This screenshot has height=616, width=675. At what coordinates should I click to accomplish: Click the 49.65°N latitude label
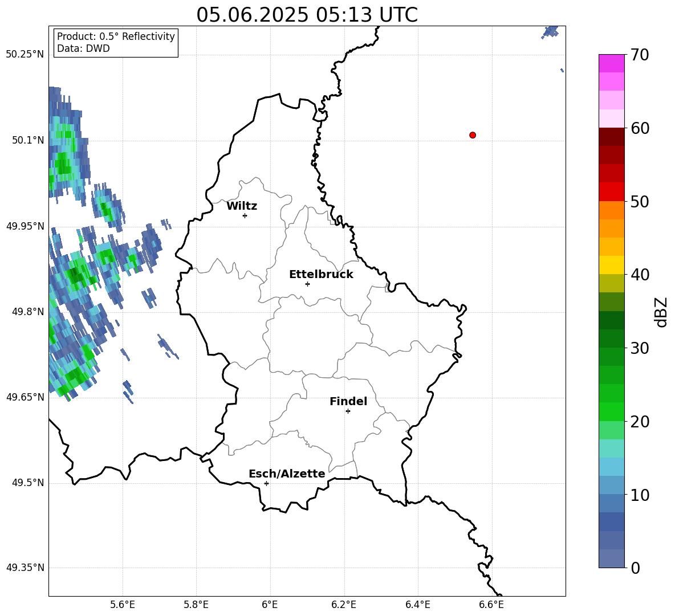pos(25,397)
